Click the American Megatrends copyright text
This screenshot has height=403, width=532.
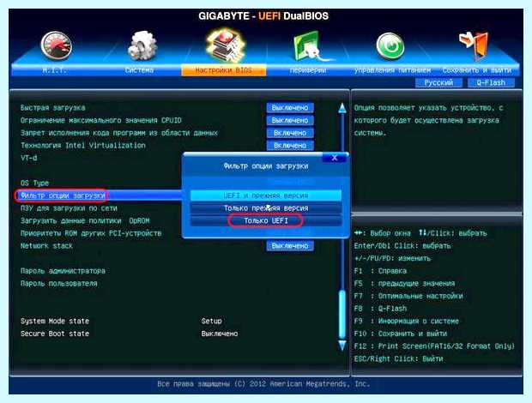(x=263, y=383)
